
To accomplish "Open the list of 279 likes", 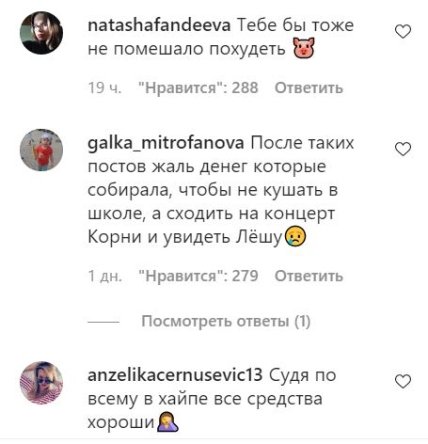I will point(198,276).
